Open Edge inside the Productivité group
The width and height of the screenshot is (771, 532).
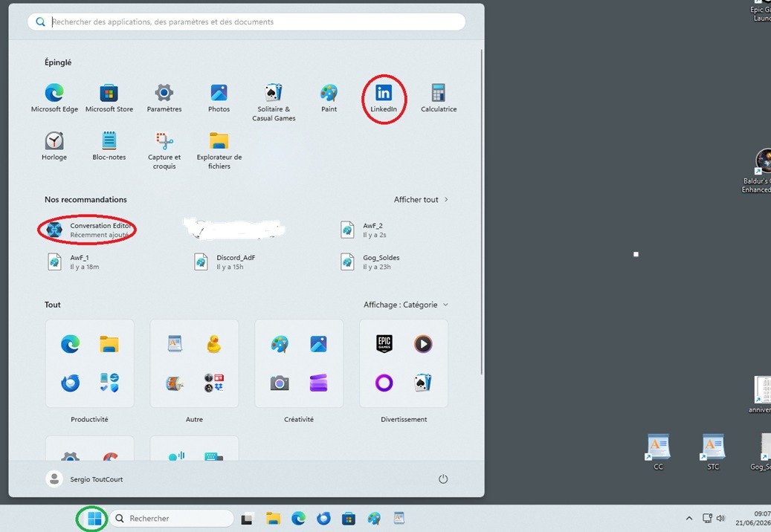tap(71, 344)
